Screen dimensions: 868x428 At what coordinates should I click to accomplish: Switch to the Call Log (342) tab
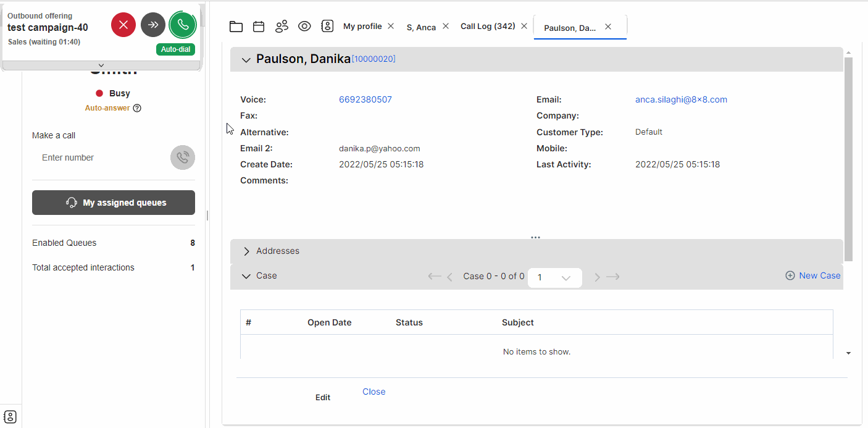pyautogui.click(x=488, y=26)
